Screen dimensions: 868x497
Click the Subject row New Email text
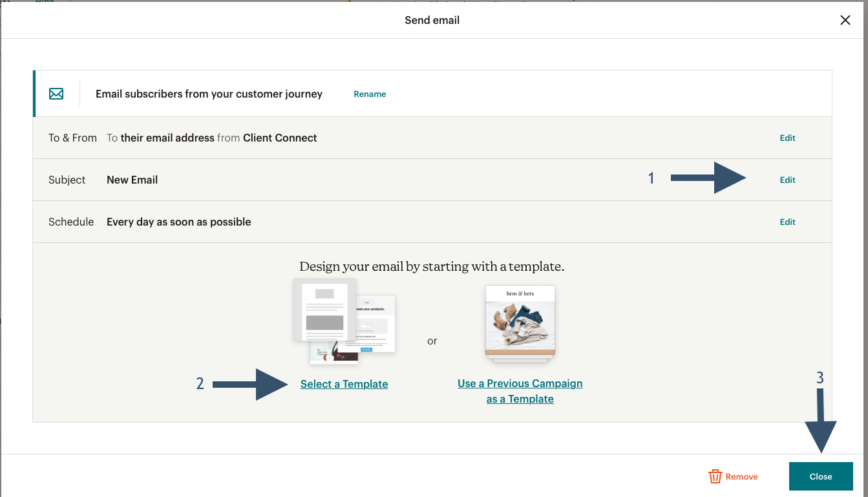click(132, 180)
